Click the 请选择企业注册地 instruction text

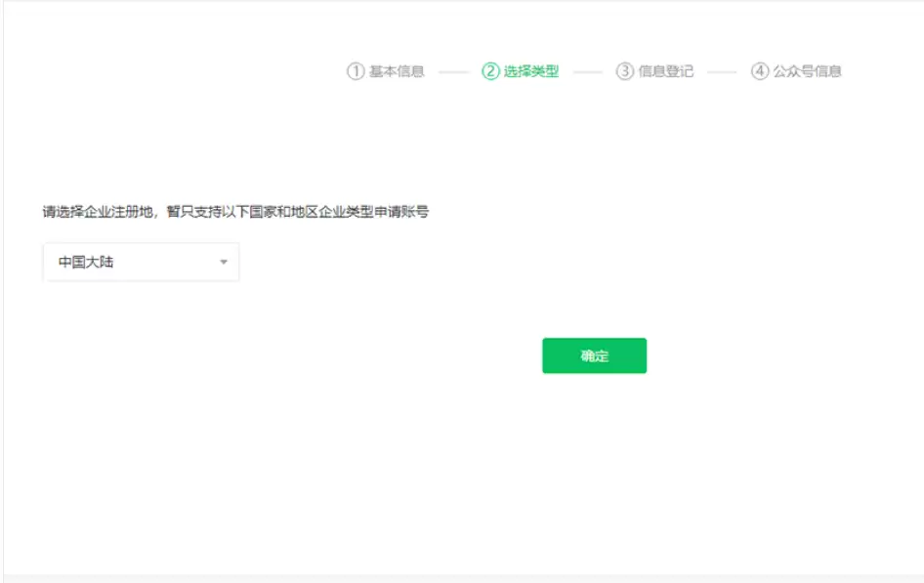235,212
